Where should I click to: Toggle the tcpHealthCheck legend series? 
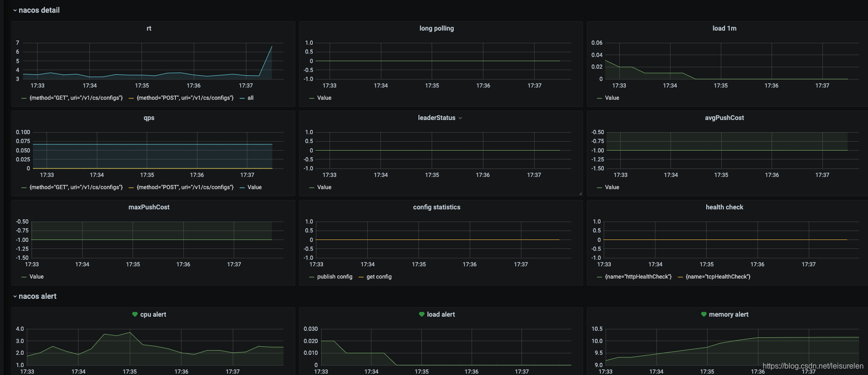pyautogui.click(x=718, y=277)
